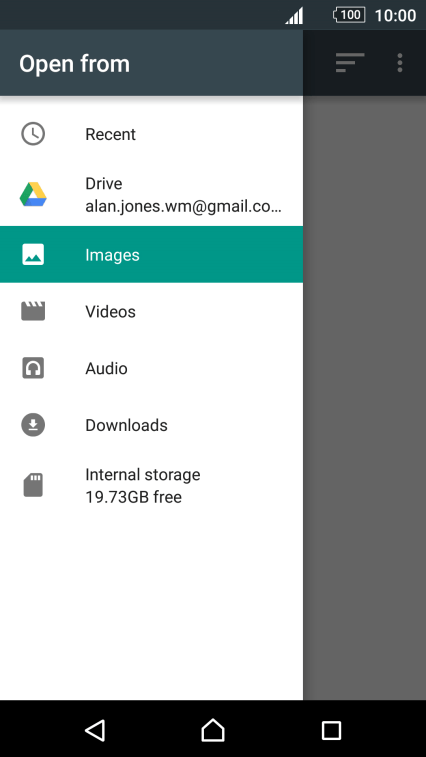This screenshot has height=757, width=426.
Task: Open the Drive entry label
Action: (x=104, y=183)
